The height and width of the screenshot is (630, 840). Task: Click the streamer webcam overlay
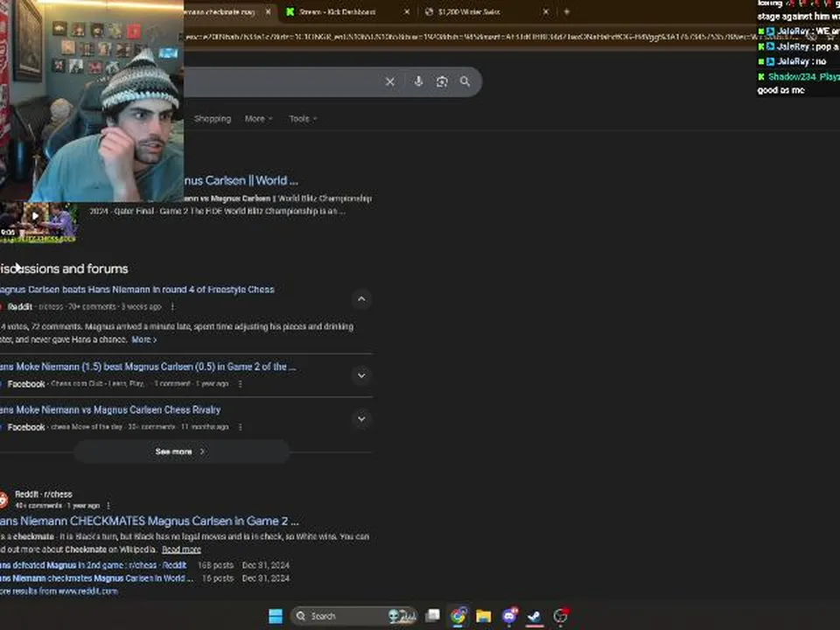click(x=92, y=101)
